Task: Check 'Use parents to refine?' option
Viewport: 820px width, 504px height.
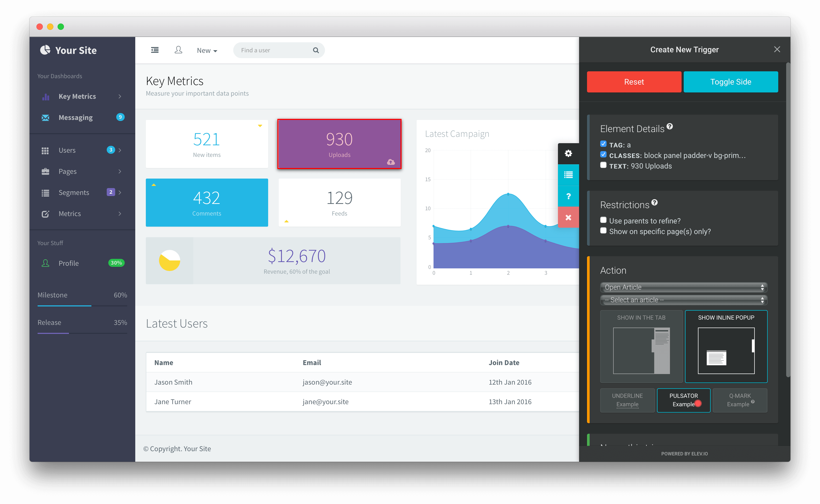Action: tap(603, 220)
